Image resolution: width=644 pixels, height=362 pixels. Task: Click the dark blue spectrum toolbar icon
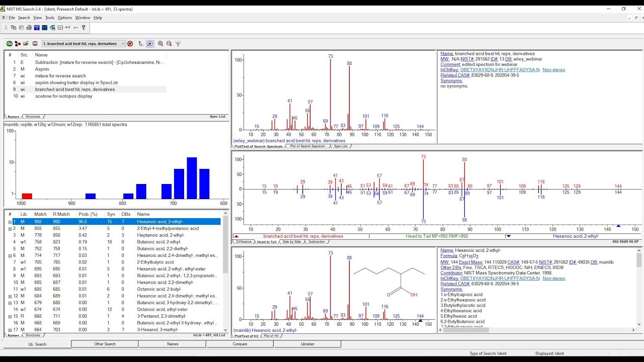tap(45, 28)
